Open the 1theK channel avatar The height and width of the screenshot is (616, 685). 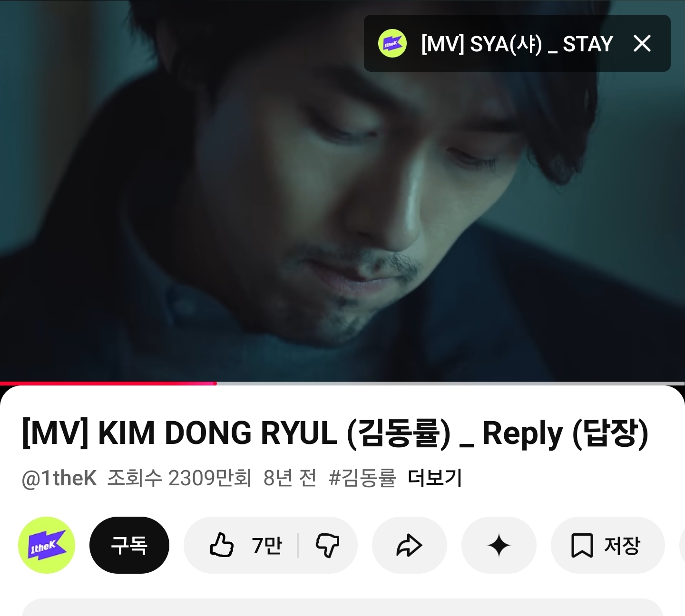point(47,545)
